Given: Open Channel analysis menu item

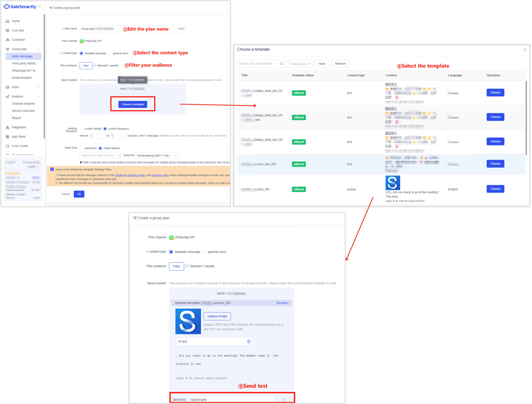Looking at the screenshot, I should (23, 104).
